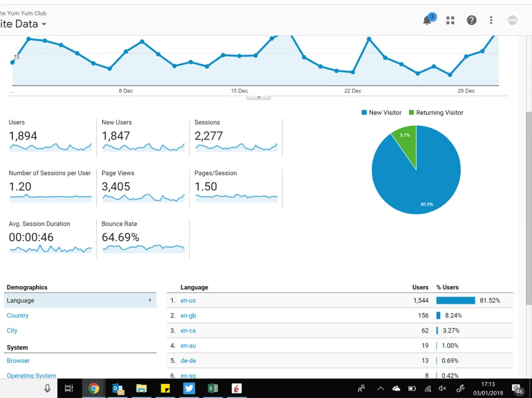Open the red PDF app in the taskbar

pyautogui.click(x=236, y=389)
